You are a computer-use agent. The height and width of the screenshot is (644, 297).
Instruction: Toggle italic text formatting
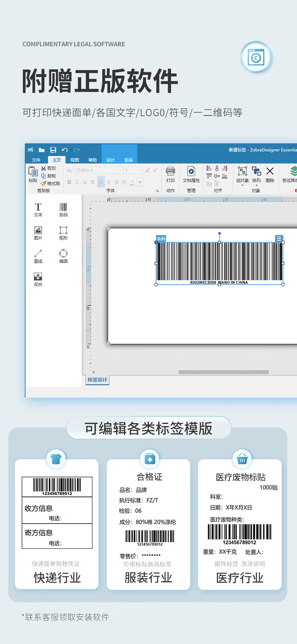77,182
